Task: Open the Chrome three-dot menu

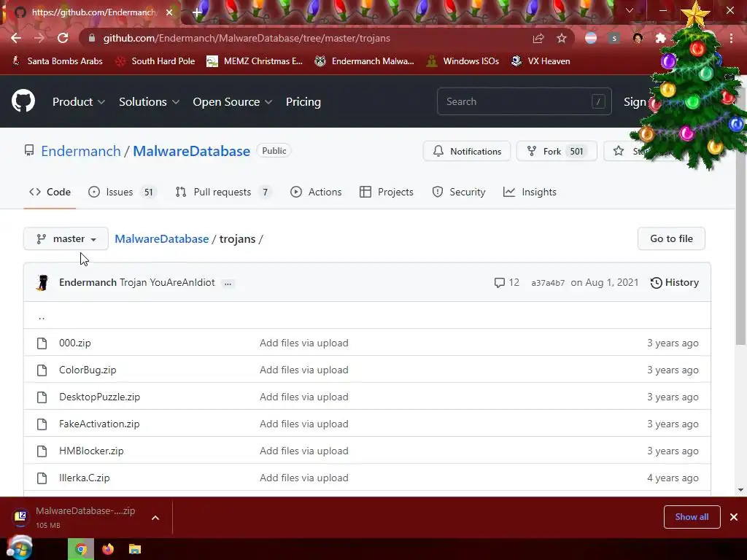Action: coord(731,38)
